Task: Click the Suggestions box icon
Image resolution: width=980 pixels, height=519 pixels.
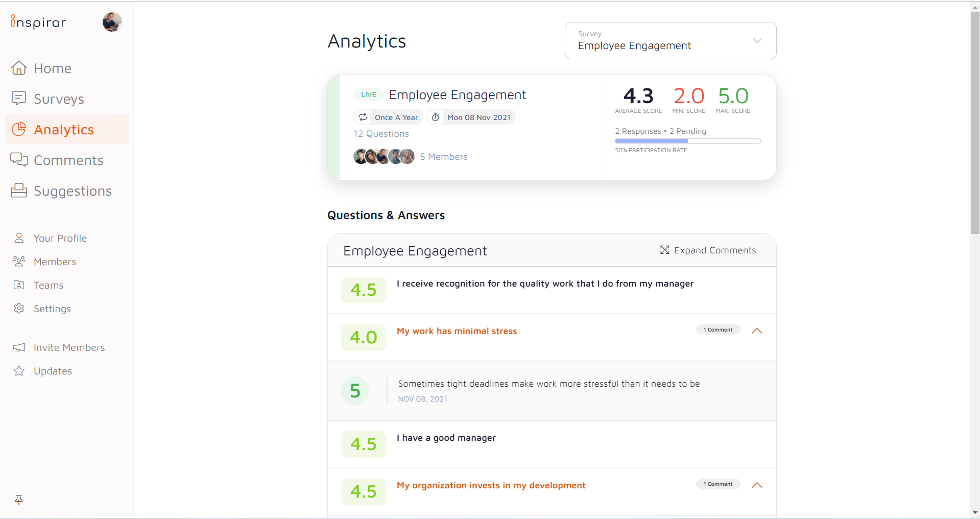Action: click(19, 191)
